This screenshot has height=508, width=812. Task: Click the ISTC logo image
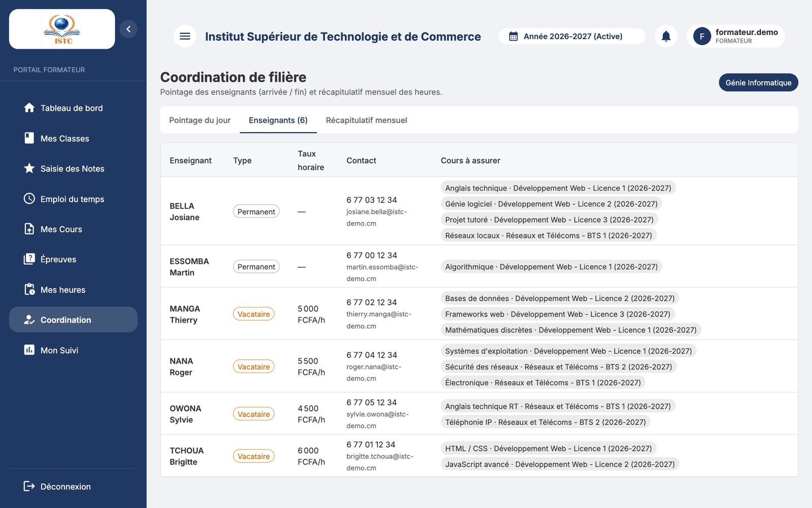coord(62,29)
